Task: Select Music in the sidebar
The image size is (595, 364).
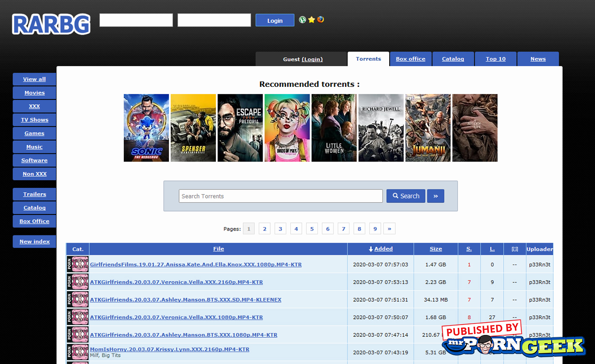Action: 34,147
